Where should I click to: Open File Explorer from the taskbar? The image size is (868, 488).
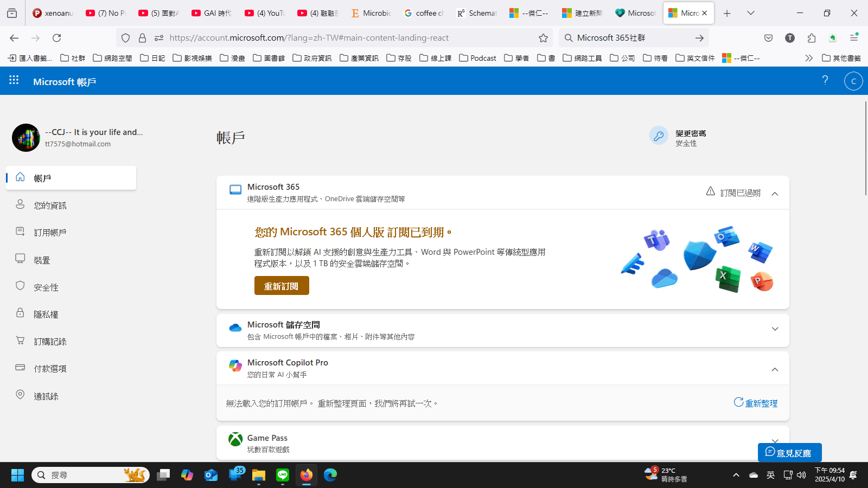[x=259, y=476]
